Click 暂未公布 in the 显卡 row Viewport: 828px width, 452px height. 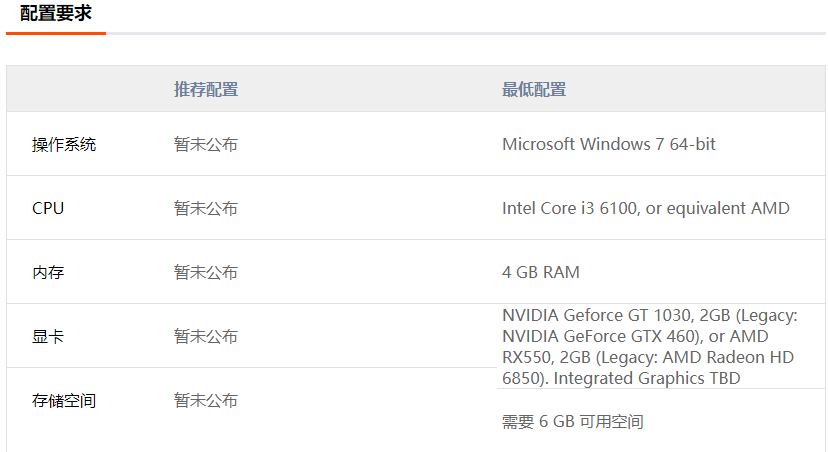tap(206, 336)
